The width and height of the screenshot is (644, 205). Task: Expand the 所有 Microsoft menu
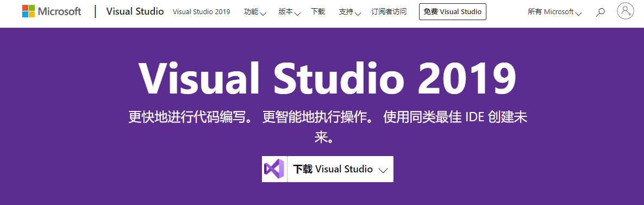[x=555, y=12]
